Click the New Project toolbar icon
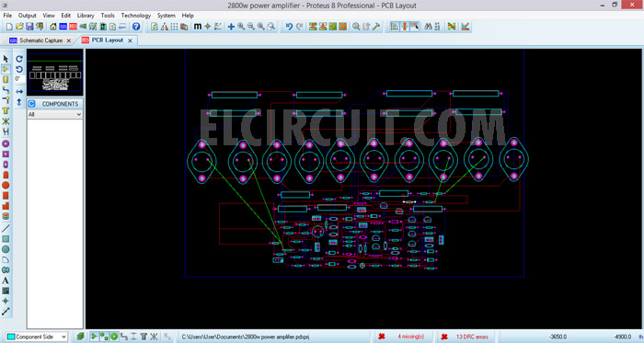 (x=9, y=27)
